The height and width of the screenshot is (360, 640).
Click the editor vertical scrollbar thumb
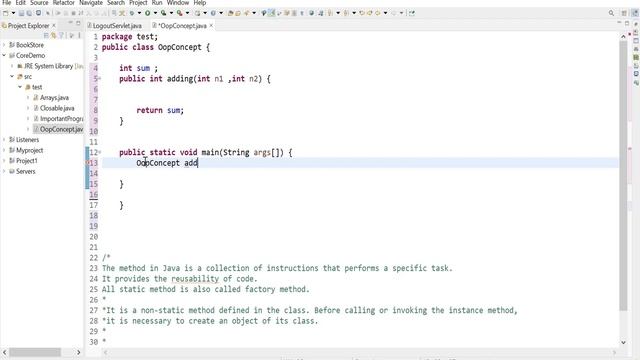click(623, 176)
